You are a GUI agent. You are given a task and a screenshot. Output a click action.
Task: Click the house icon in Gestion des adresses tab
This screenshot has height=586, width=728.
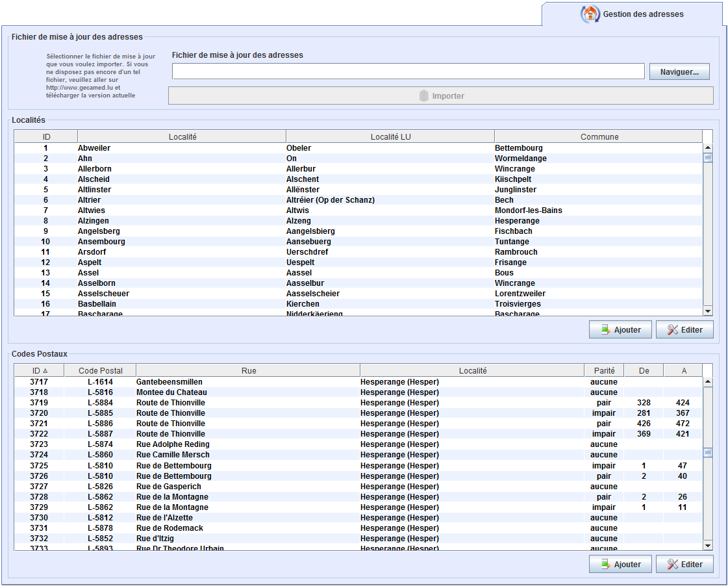click(590, 14)
